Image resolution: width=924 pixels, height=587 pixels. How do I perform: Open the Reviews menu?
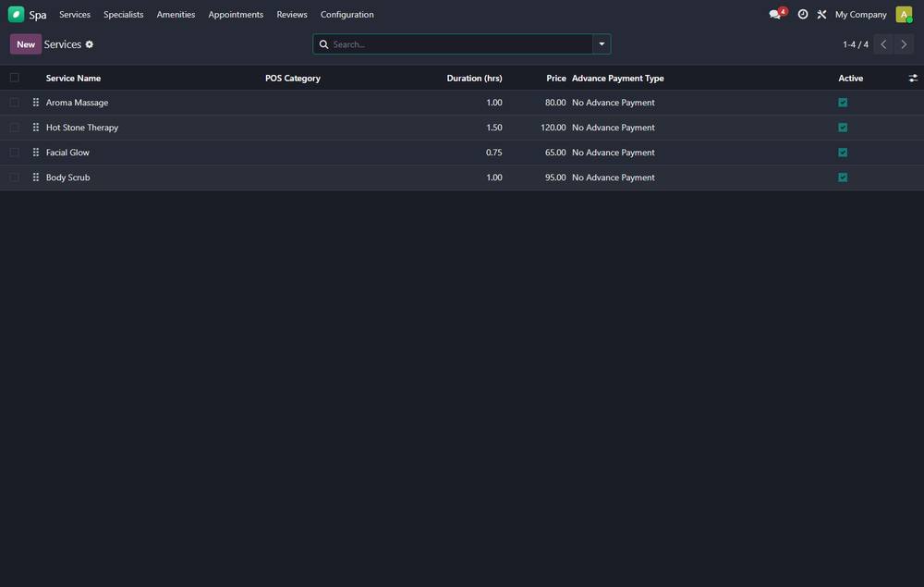click(x=292, y=14)
